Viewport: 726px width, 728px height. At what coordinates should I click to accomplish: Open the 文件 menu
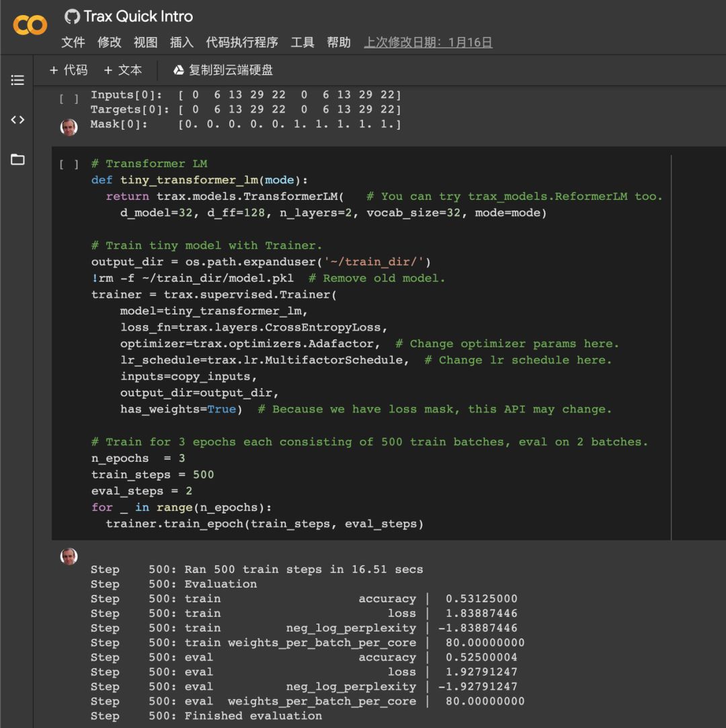[x=73, y=42]
